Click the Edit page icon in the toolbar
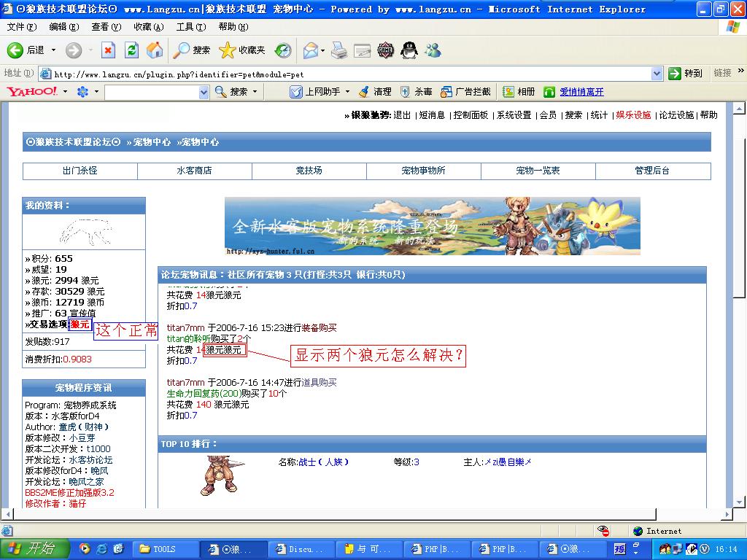 362,50
